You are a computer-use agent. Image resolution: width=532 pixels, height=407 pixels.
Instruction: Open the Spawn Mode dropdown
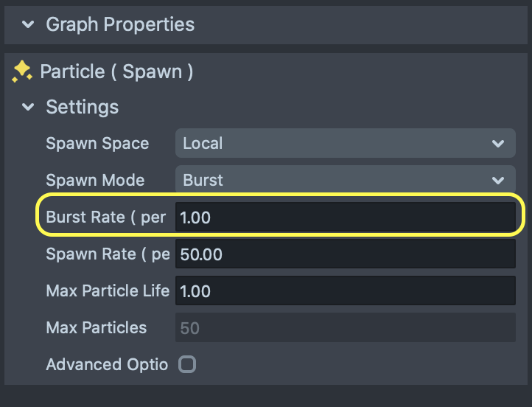point(344,180)
